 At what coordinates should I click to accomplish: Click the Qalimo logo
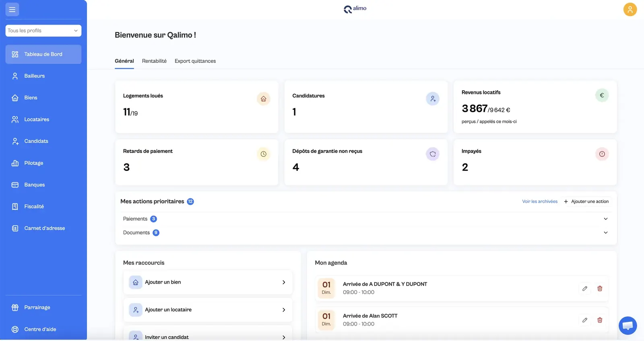click(355, 9)
